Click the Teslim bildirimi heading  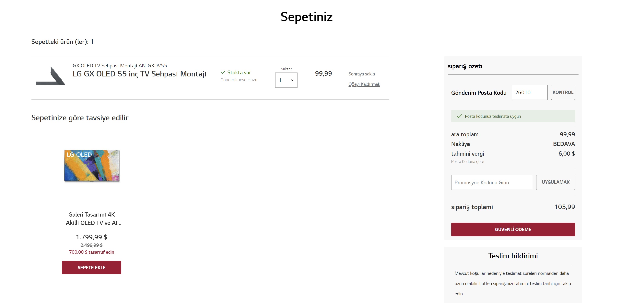point(513,256)
